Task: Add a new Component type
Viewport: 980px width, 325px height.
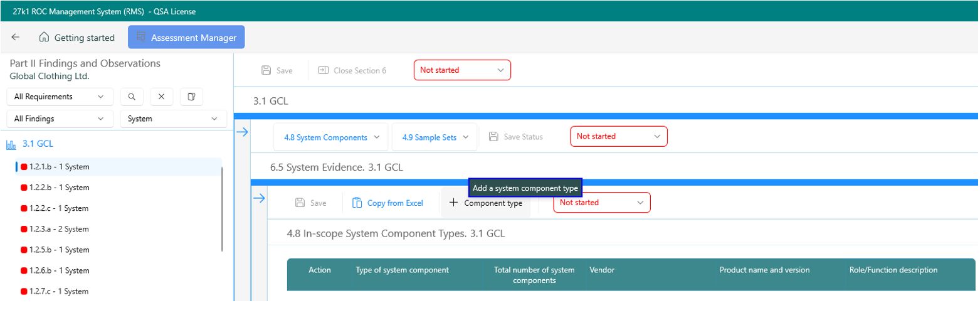Action: 486,203
